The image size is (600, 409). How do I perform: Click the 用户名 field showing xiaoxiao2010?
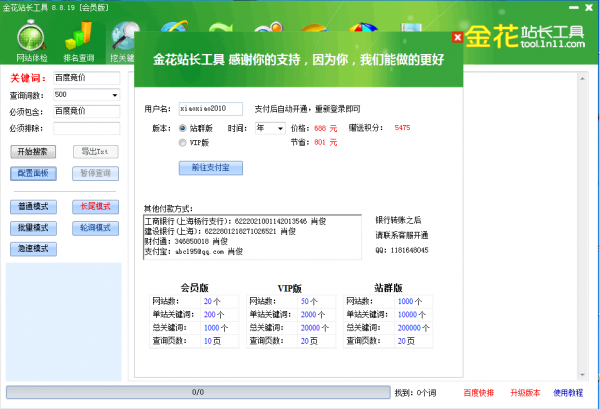(x=211, y=109)
